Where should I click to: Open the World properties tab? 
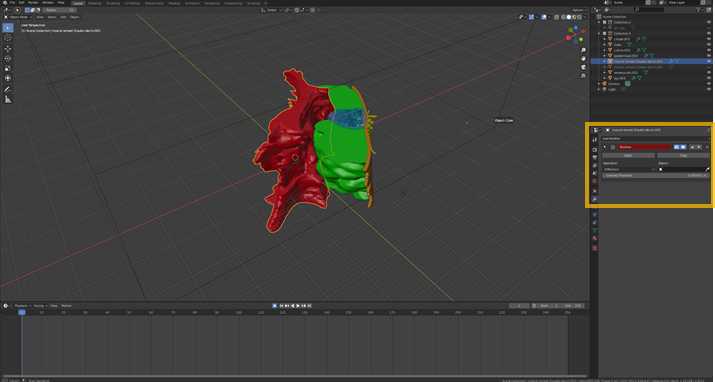pyautogui.click(x=595, y=181)
